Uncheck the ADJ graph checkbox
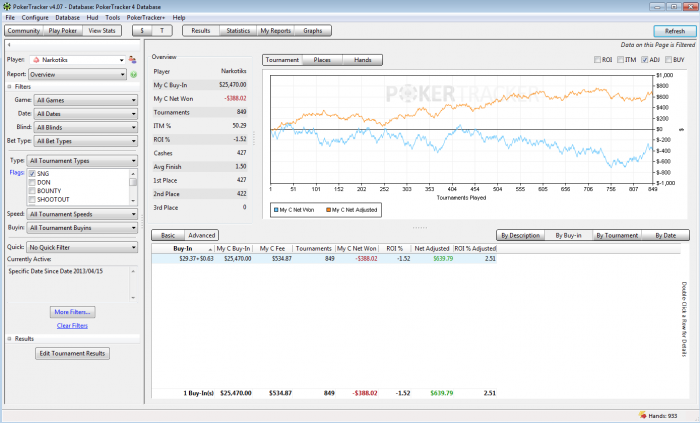This screenshot has height=423, width=700. click(645, 60)
